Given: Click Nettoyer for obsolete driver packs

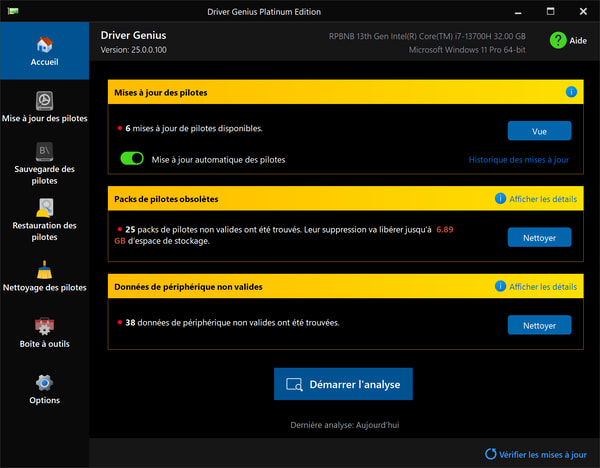Looking at the screenshot, I should tap(539, 238).
